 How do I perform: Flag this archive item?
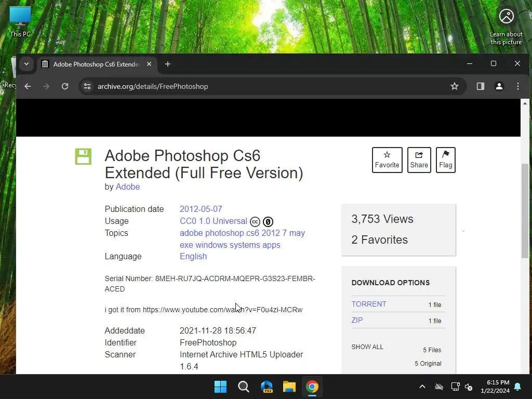coord(445,160)
